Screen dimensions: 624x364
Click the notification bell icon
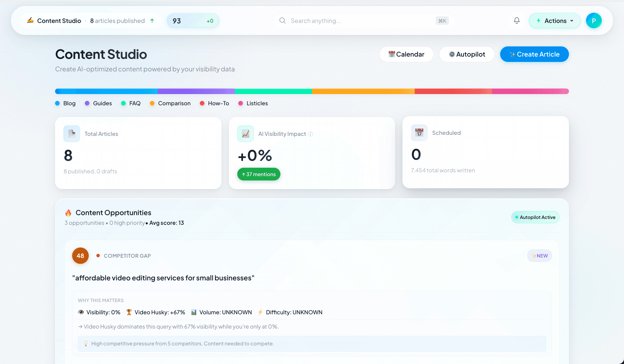pyautogui.click(x=517, y=21)
